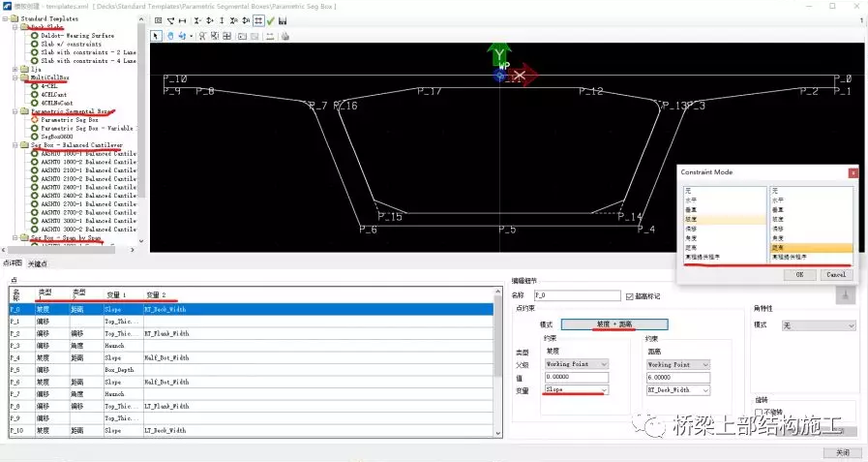Switch to the key points tab
The width and height of the screenshot is (868, 462).
38,263
